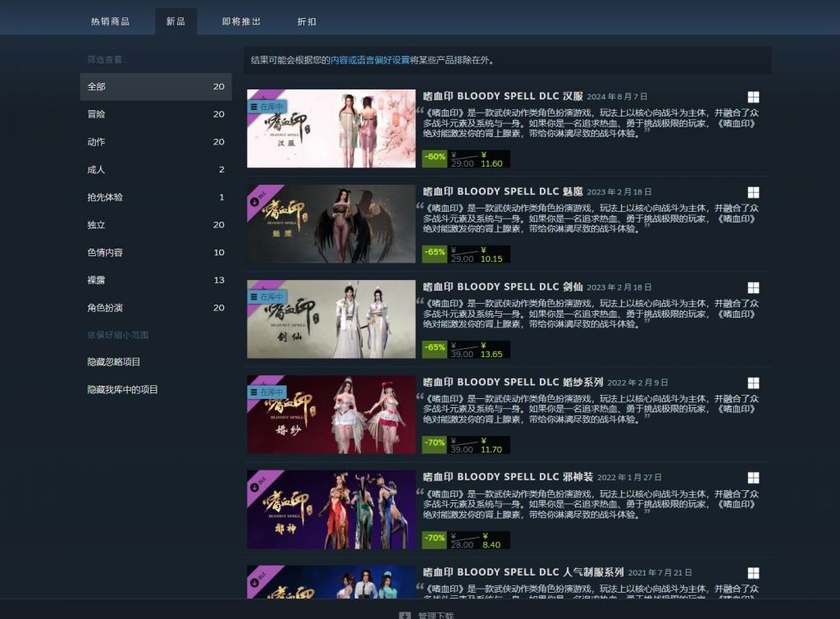Click the grid icon next to DLC 魅魔 title
The height and width of the screenshot is (619, 840).
click(753, 191)
